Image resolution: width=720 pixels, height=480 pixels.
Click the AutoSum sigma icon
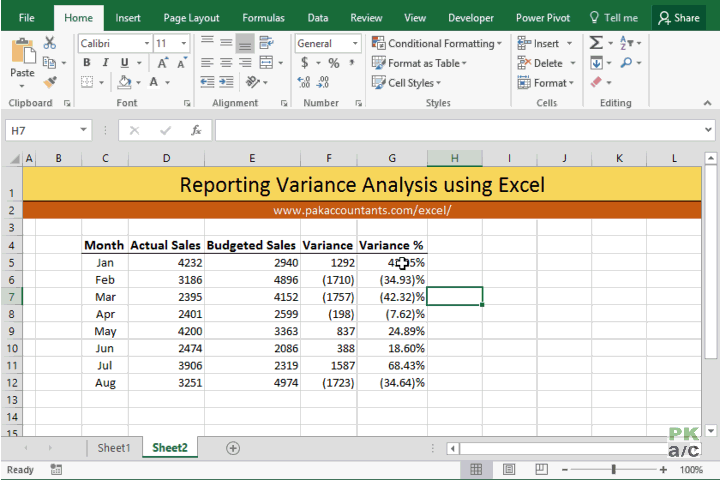click(x=596, y=43)
